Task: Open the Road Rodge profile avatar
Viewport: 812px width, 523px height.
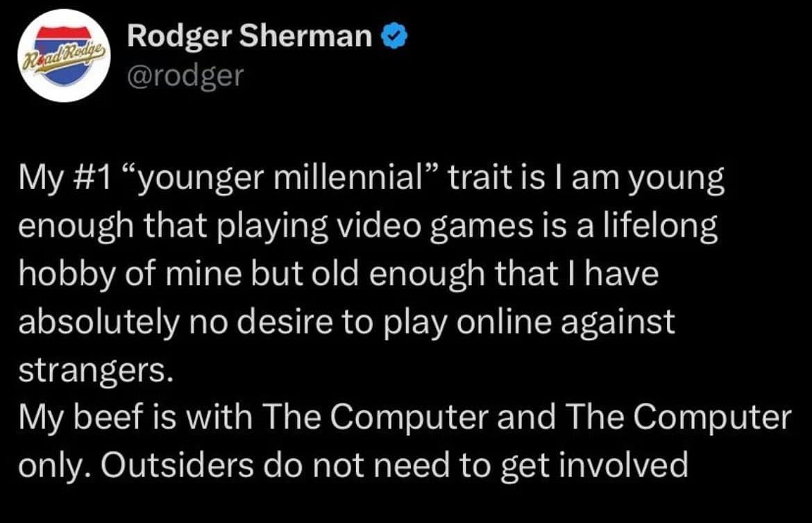Action: (x=62, y=56)
